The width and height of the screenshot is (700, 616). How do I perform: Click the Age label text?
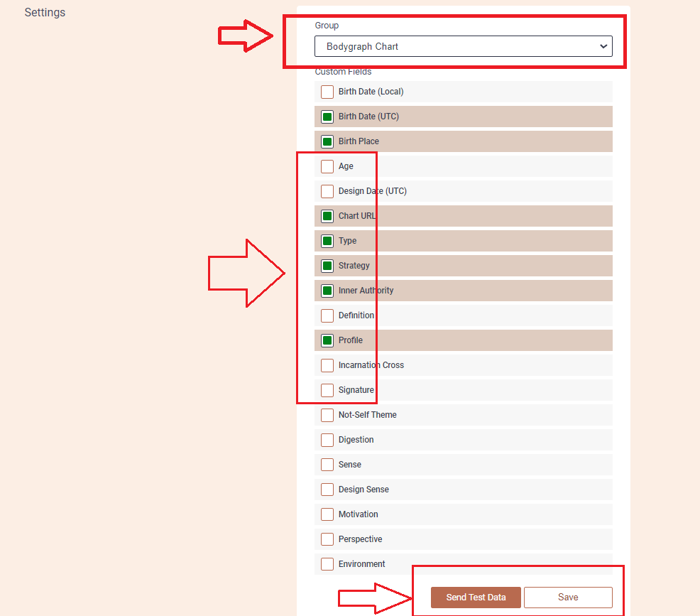[x=346, y=166]
